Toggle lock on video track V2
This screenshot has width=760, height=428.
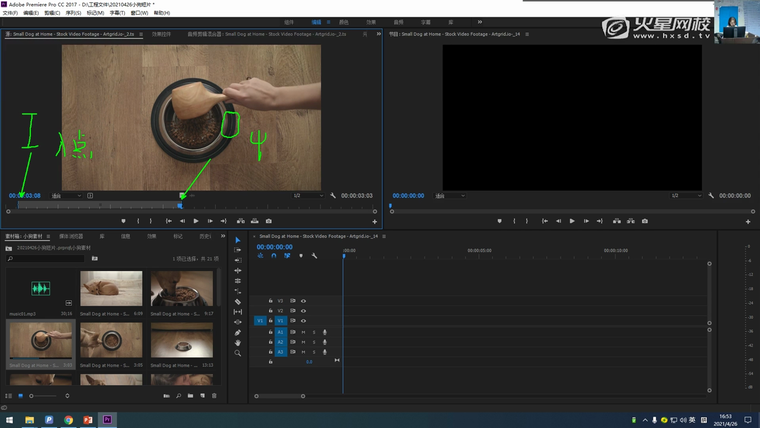271,310
